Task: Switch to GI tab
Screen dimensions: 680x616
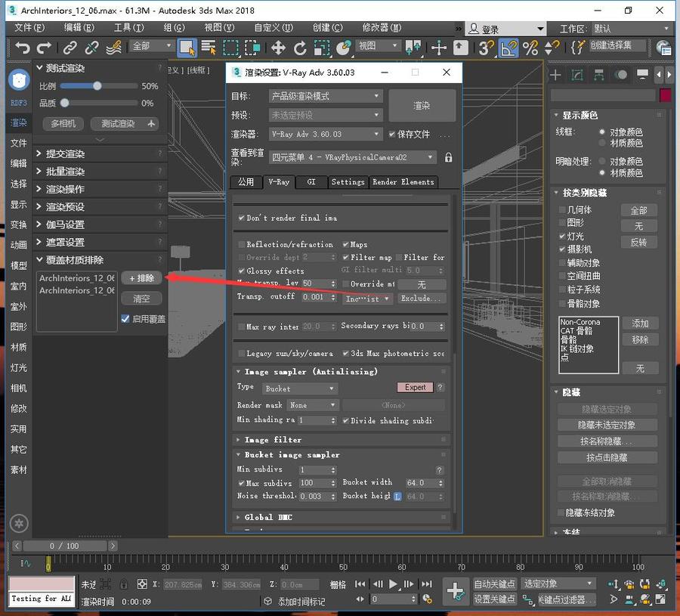Action: 311,181
